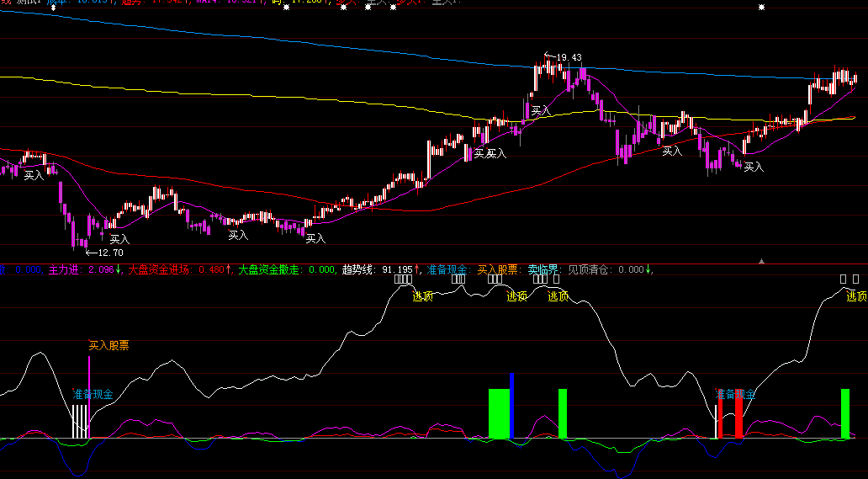Click the blue vertical bar in indicator panel
868x479 pixels.
[x=511, y=406]
